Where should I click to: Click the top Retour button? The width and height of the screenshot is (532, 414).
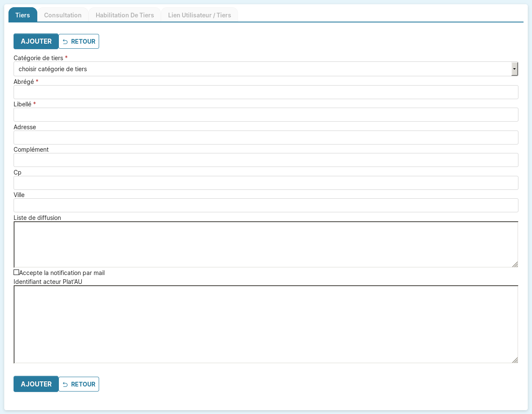click(x=79, y=42)
